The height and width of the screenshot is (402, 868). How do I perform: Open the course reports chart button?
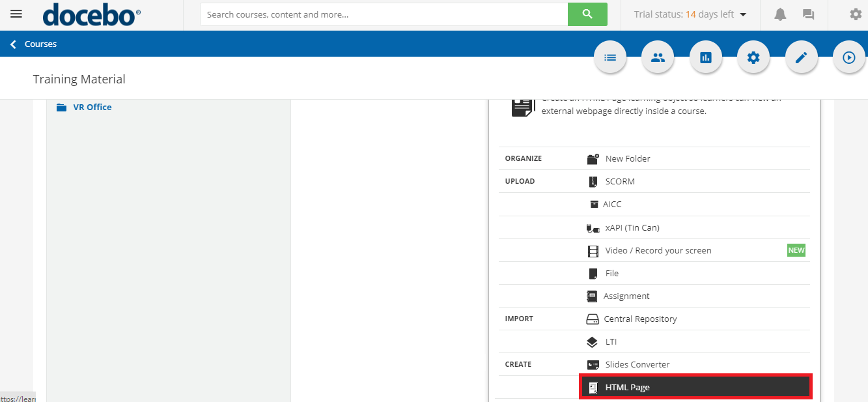[x=706, y=57]
